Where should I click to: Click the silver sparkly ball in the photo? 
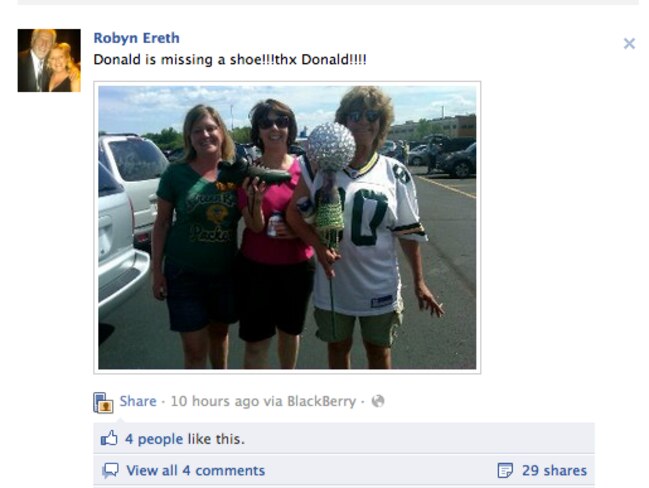(331, 147)
